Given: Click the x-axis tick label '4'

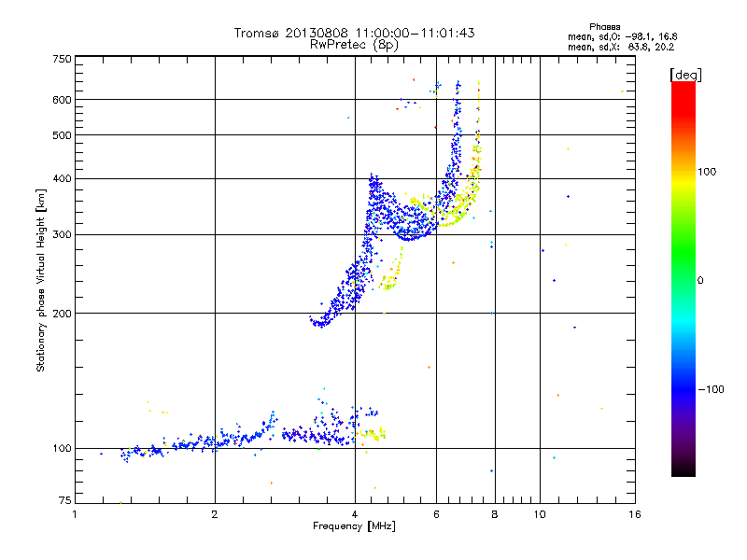Looking at the screenshot, I should click(x=355, y=514).
